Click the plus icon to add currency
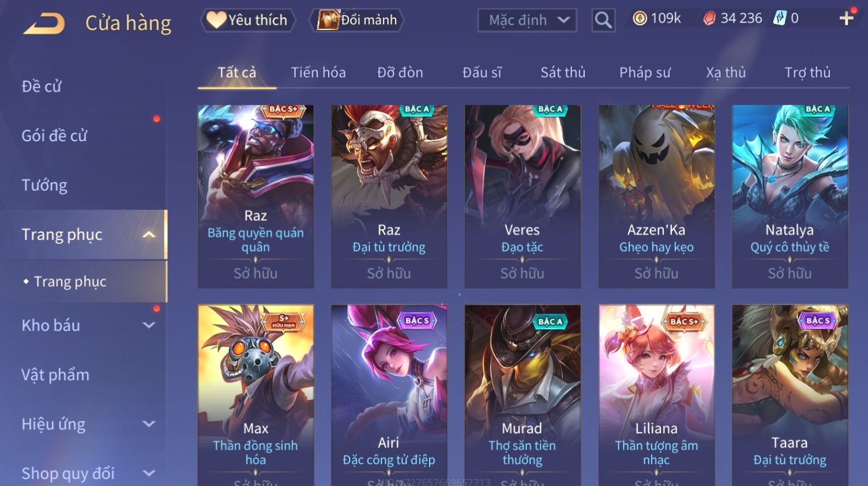868x486 pixels. (x=846, y=19)
